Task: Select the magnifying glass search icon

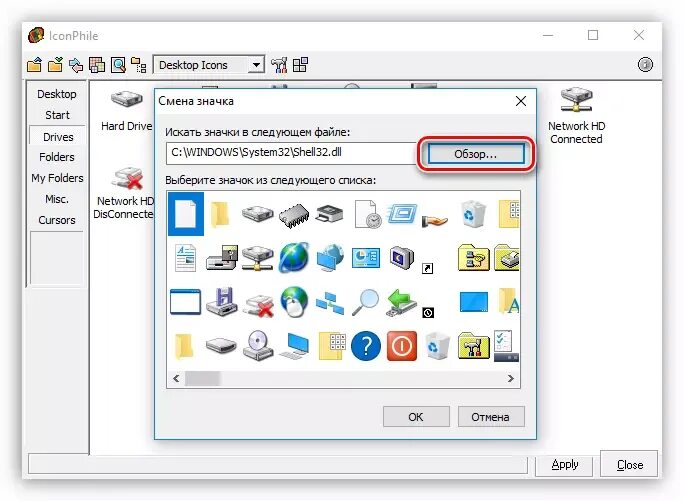Action: [x=366, y=302]
